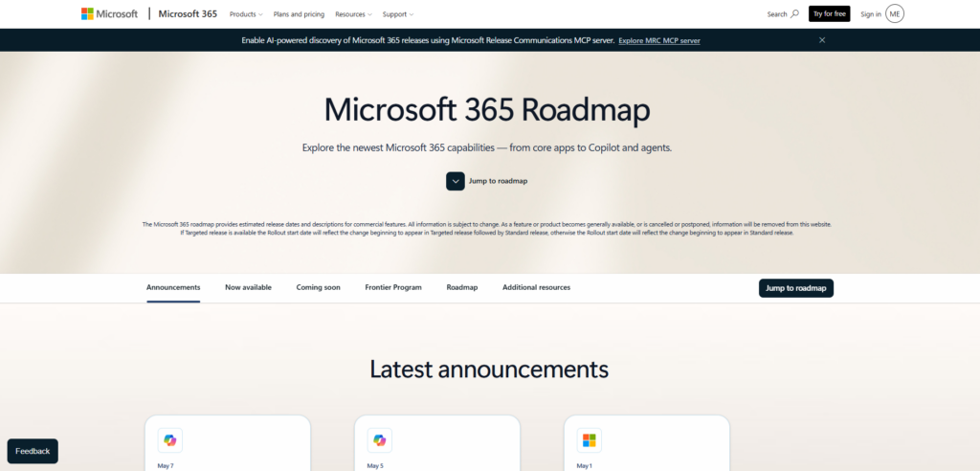Click the May 1 date text
The height and width of the screenshot is (471, 980).
click(x=585, y=466)
